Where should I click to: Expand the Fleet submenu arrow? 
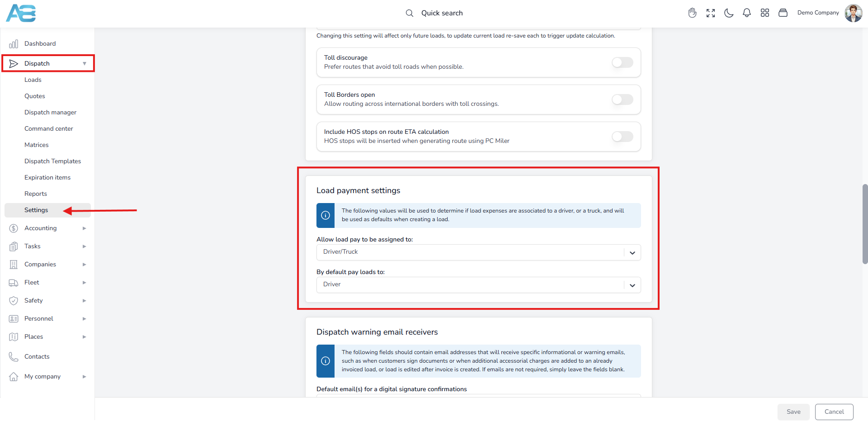point(84,283)
